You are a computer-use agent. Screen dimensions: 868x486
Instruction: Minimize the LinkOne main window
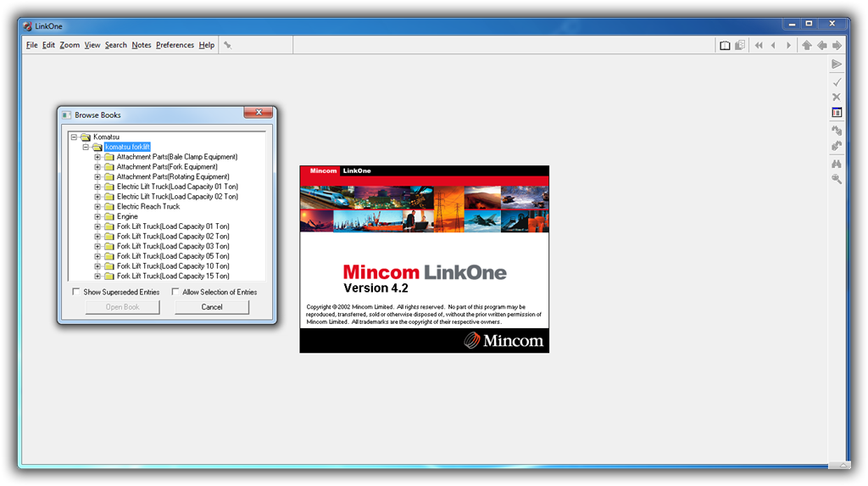(x=792, y=23)
